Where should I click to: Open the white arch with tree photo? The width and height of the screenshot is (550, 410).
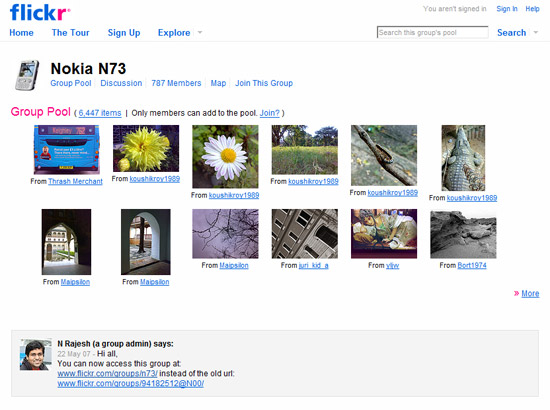146,242
